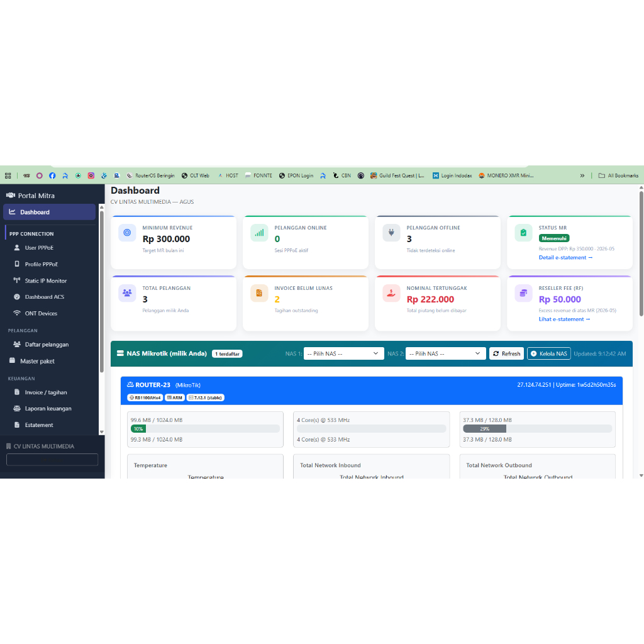Click the Nominal Tertunggak hand icon

coord(391,293)
